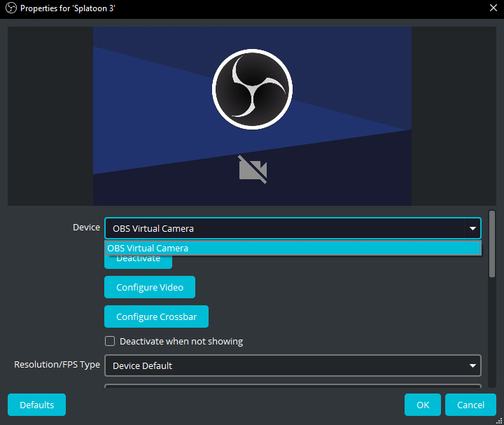Click the resize grip at window corner
Screen dimensions: 504x425
pos(499,421)
